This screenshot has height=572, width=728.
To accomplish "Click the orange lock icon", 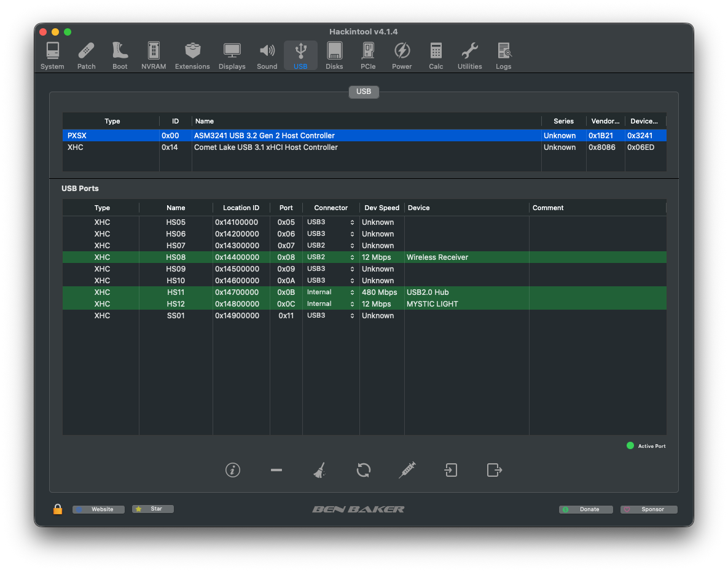I will [58, 509].
